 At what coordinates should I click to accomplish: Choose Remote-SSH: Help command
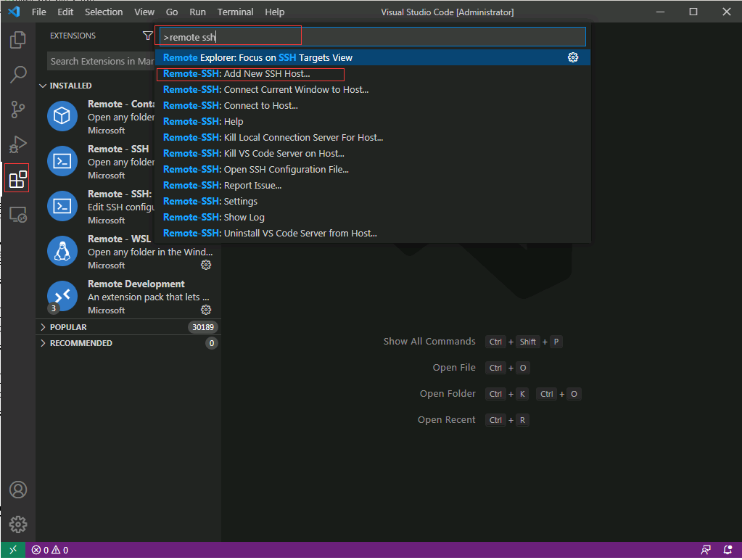click(x=373, y=121)
